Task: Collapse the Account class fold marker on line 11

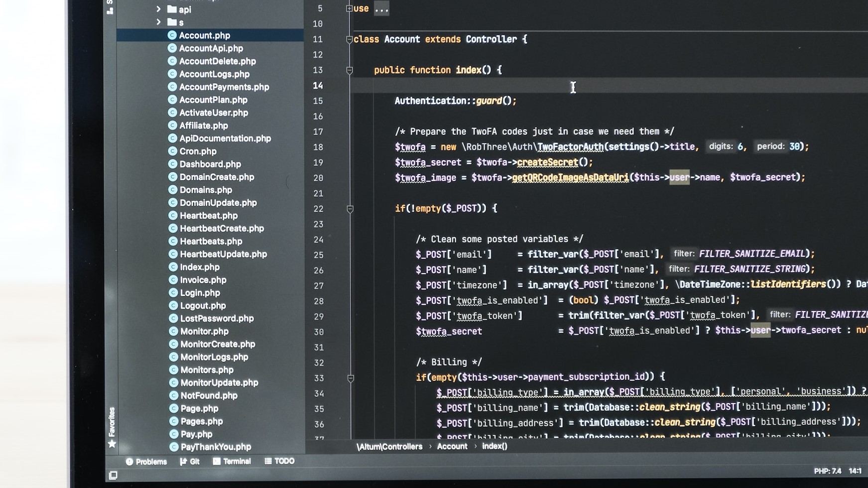Action: pyautogui.click(x=349, y=39)
